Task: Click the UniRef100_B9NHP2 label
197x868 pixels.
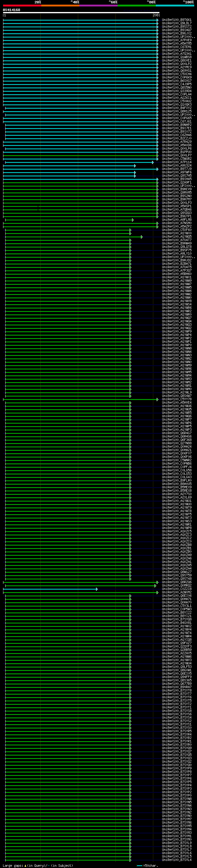Action: coord(177,125)
